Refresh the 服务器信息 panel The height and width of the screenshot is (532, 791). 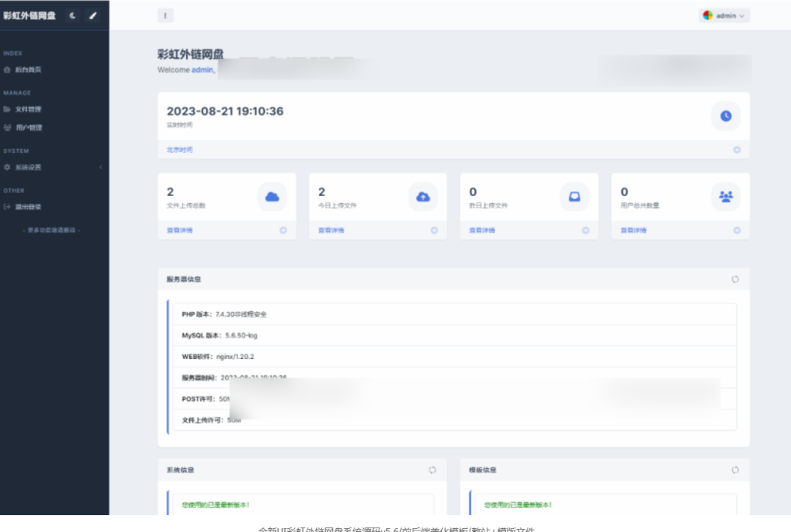coord(735,279)
